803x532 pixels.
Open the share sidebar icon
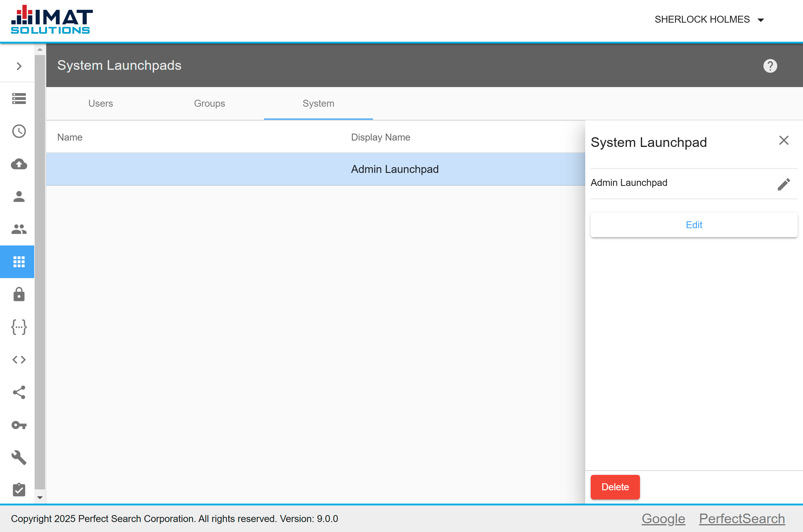coord(19,392)
